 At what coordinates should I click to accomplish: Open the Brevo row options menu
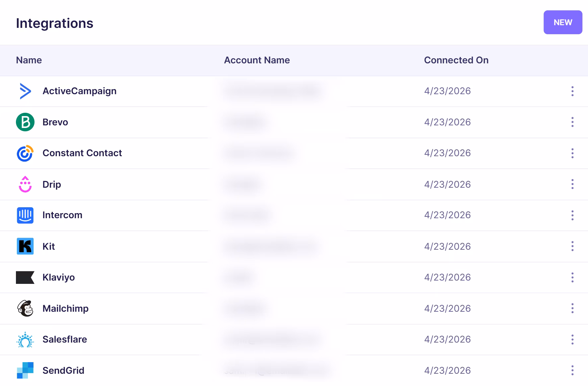572,122
